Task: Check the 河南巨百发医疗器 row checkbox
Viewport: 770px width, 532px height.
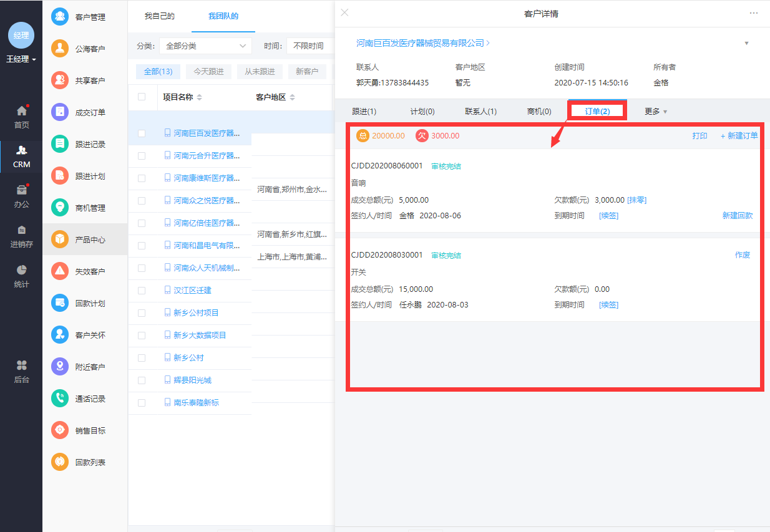Action: tap(142, 133)
